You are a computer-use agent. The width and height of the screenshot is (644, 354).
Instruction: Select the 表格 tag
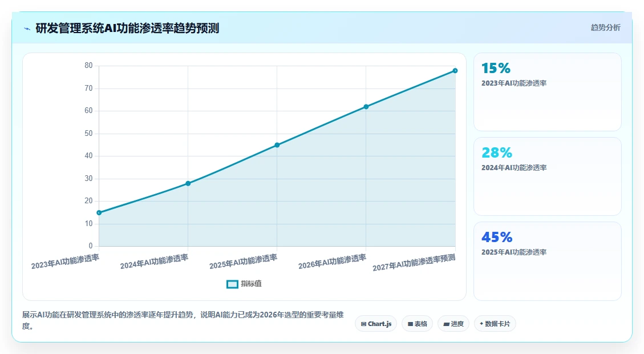(x=417, y=324)
